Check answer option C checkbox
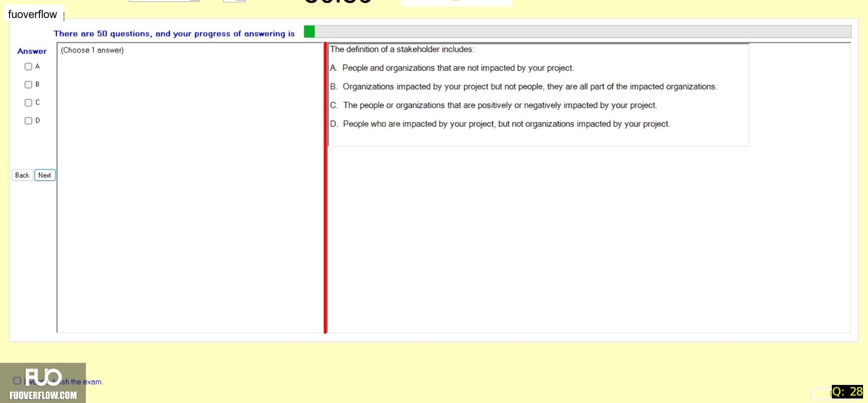This screenshot has height=403, width=868. click(x=28, y=103)
